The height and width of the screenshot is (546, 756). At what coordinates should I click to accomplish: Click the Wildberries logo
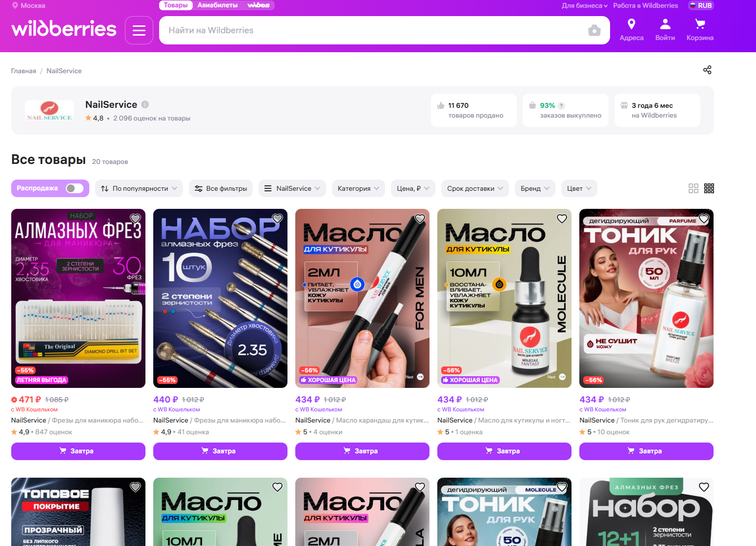click(x=64, y=29)
